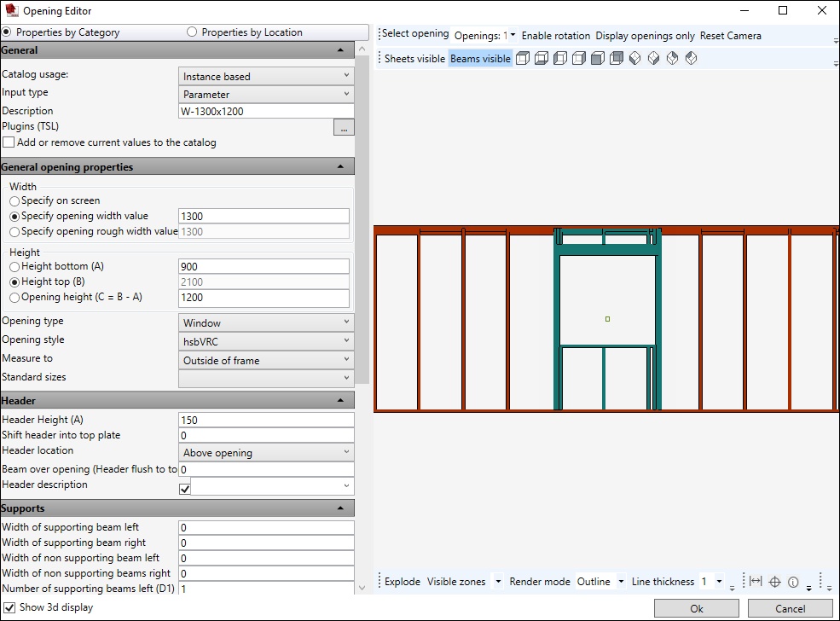Switch to Back view cube icon
Image resolution: width=840 pixels, height=621 pixels.
pyautogui.click(x=617, y=58)
